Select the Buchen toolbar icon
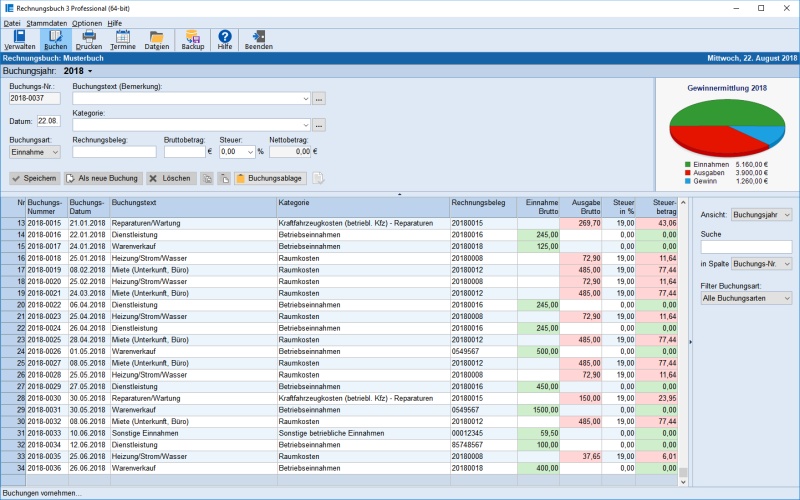Image resolution: width=800 pixels, height=500 pixels. (x=56, y=40)
